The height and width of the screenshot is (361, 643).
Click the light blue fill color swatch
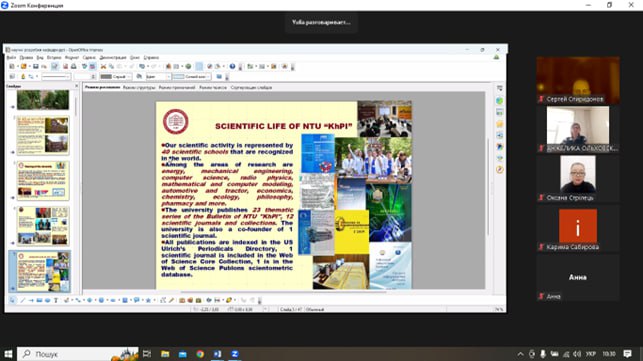[x=178, y=77]
